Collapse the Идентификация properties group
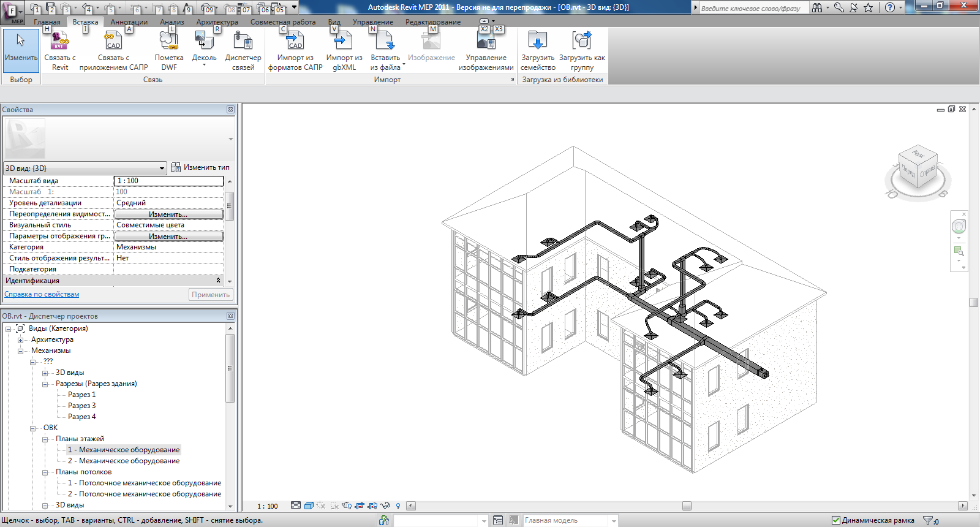Screen dimensions: 980x527 point(218,280)
